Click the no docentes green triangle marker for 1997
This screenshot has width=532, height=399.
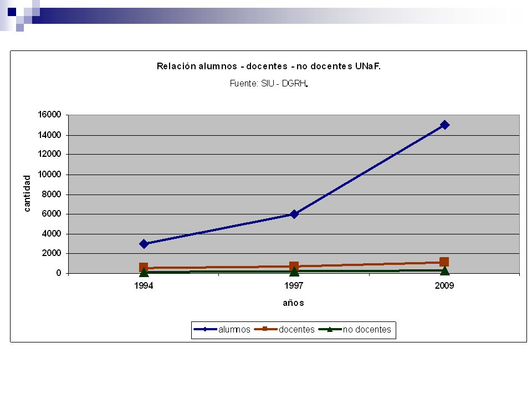tap(294, 271)
